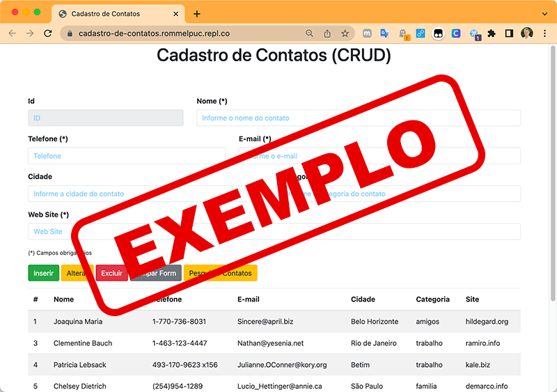
Task: Toggle the browser side panel
Action: pos(509,33)
